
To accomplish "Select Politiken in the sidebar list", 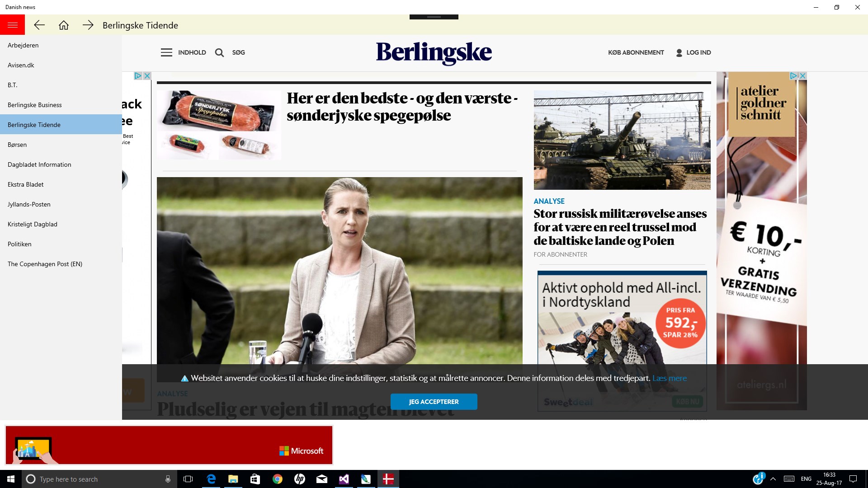I will click(19, 244).
